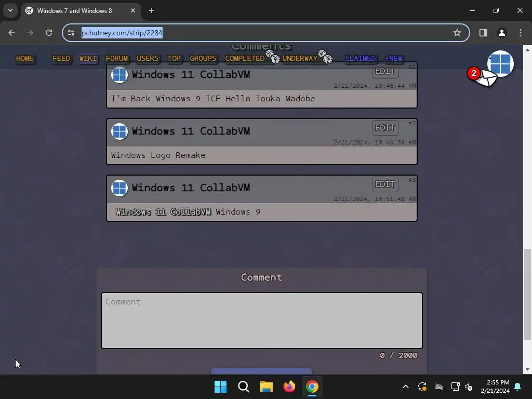Open the notification bell in the taskbar

pyautogui.click(x=518, y=387)
